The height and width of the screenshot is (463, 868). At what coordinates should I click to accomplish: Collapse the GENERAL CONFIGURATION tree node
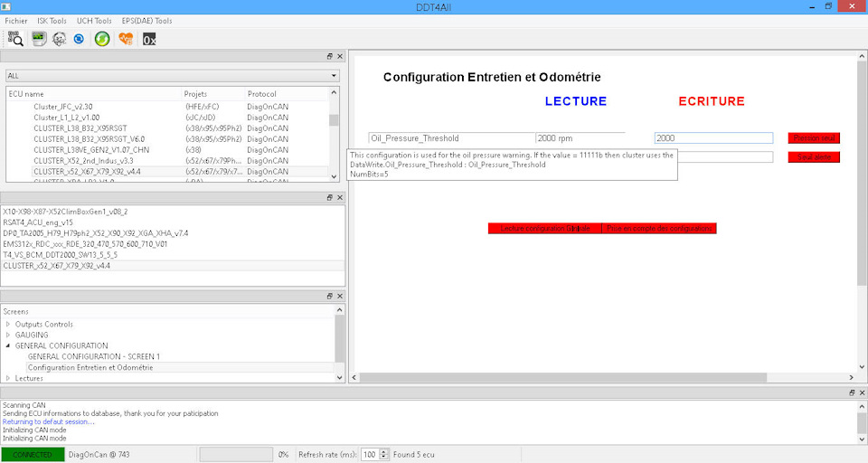[x=8, y=345]
